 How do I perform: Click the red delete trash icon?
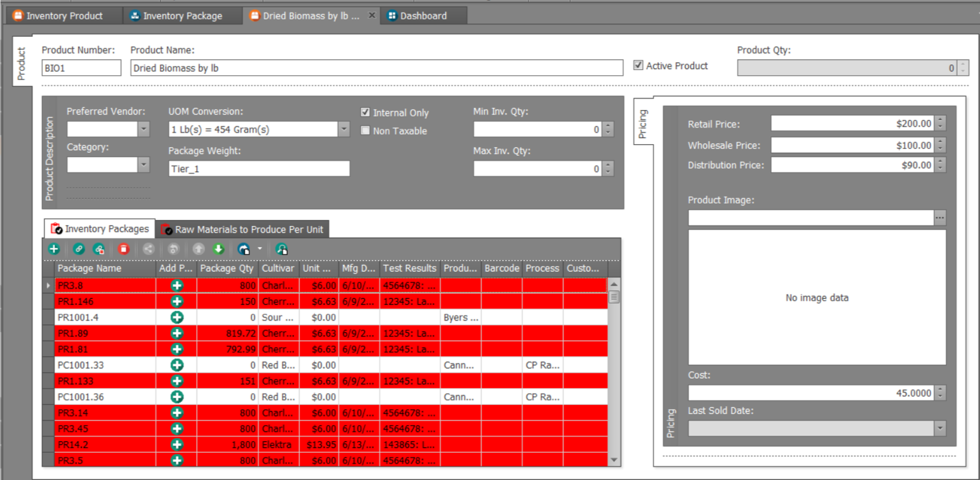pos(124,249)
